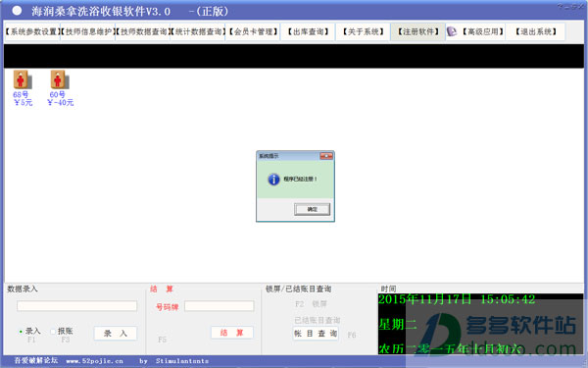Close the 系统提示 dialog with its X

(326, 156)
